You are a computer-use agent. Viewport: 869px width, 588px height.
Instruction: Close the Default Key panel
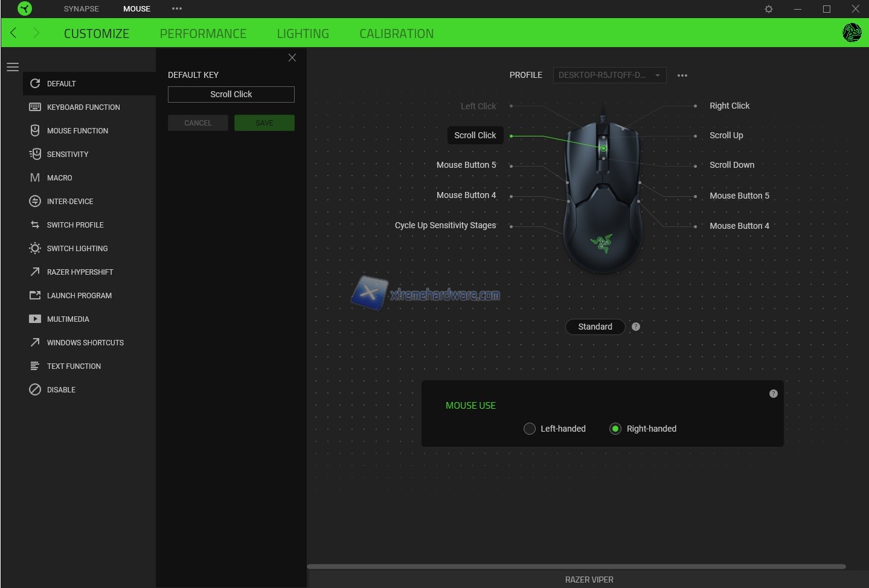point(292,57)
